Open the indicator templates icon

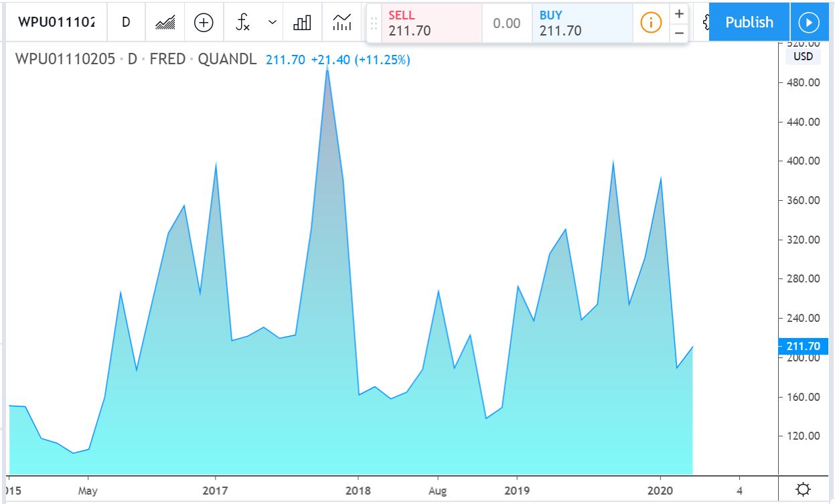click(x=342, y=22)
